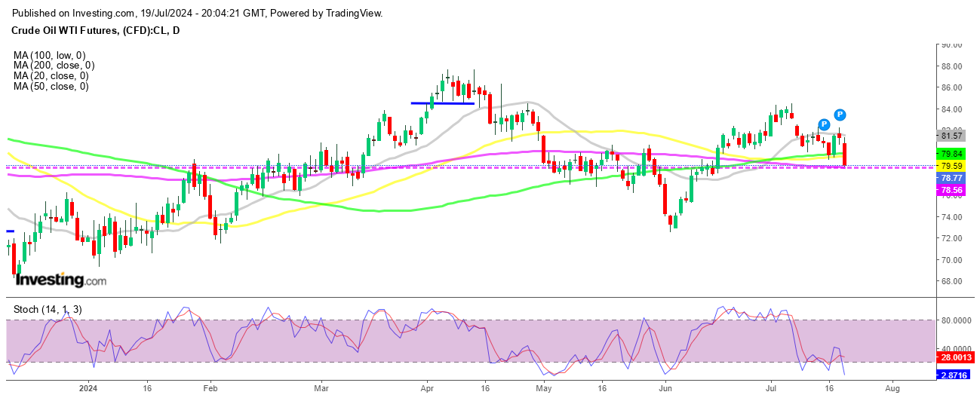Image resolution: width=980 pixels, height=398 pixels.
Task: Select the gray 81.57 price tag
Action: click(952, 136)
